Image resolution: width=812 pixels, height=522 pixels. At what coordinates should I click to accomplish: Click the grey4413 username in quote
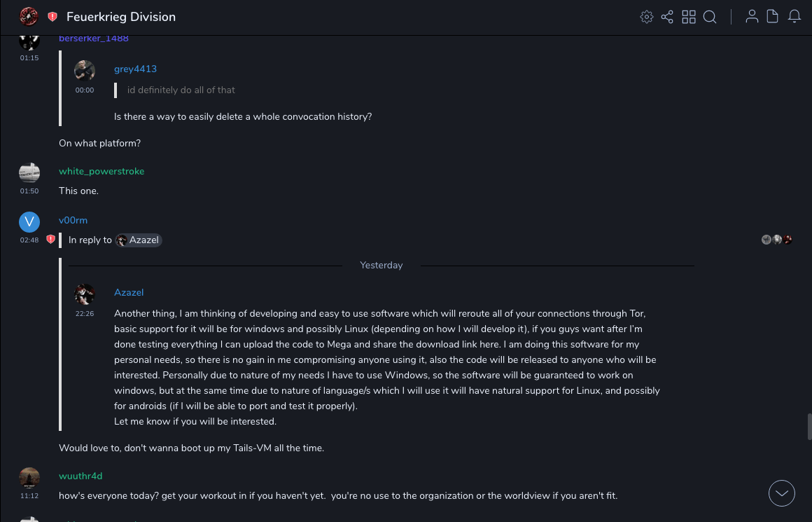click(x=135, y=69)
